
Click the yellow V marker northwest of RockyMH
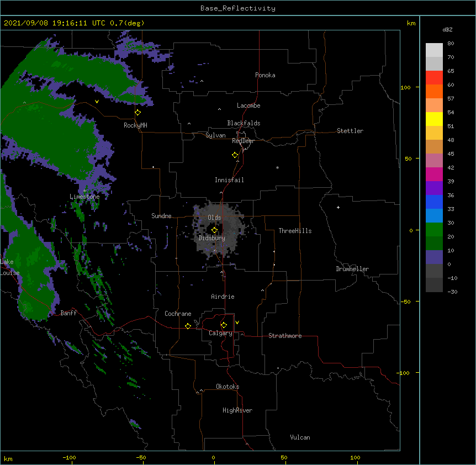tap(97, 102)
